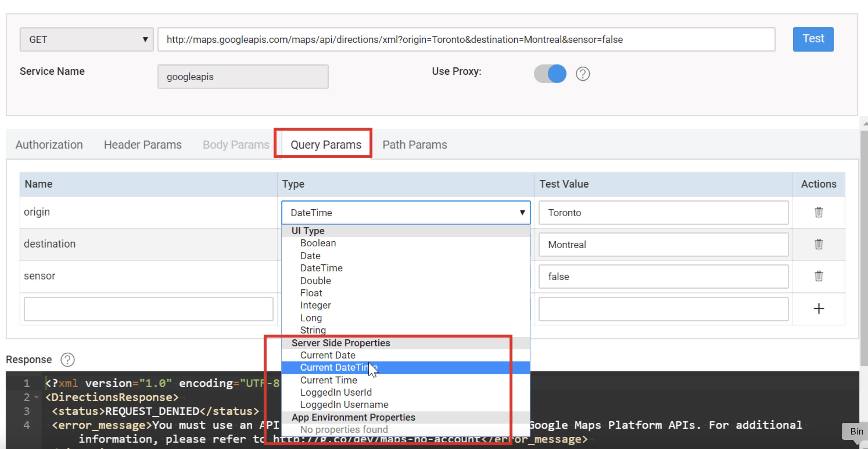Open the Header Params tab

point(143,145)
